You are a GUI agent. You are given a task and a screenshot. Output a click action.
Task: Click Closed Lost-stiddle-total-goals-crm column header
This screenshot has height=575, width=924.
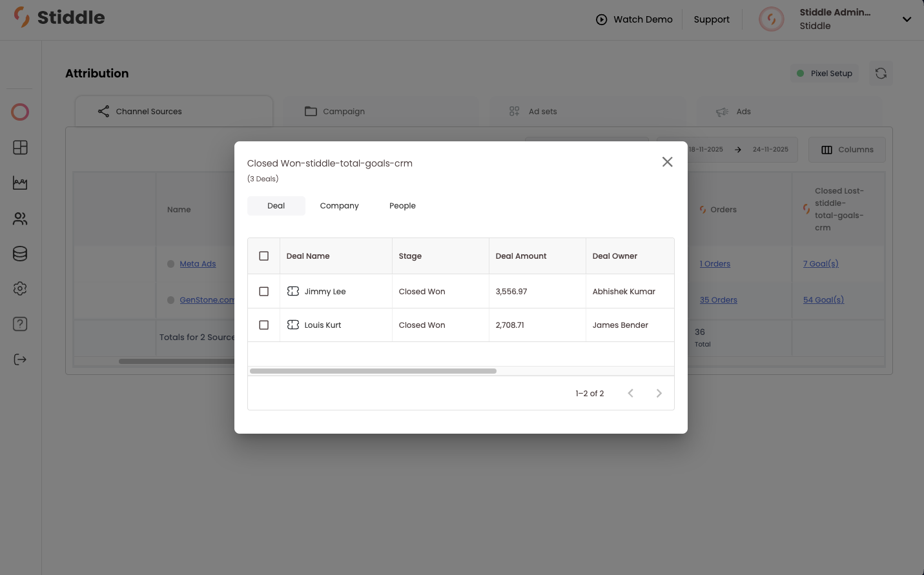(838, 210)
